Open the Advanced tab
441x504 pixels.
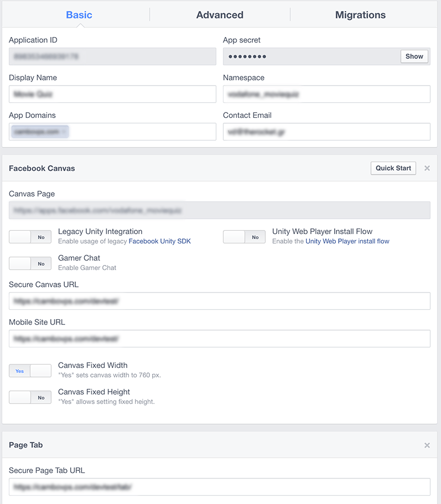pyautogui.click(x=220, y=15)
